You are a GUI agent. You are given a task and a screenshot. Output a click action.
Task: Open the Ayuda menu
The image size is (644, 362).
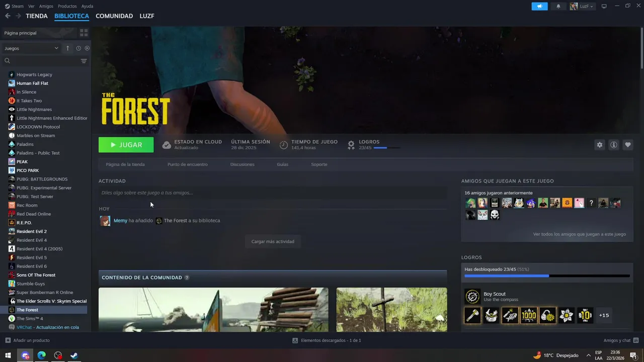[87, 6]
